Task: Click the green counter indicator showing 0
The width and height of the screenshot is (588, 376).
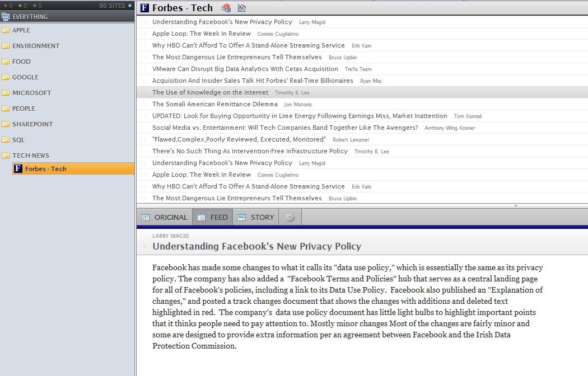Action: (x=38, y=6)
